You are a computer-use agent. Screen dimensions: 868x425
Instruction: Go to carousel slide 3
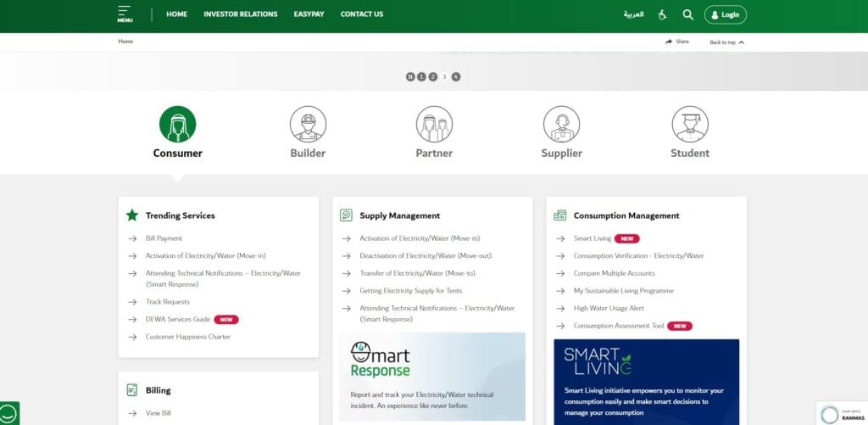click(444, 77)
